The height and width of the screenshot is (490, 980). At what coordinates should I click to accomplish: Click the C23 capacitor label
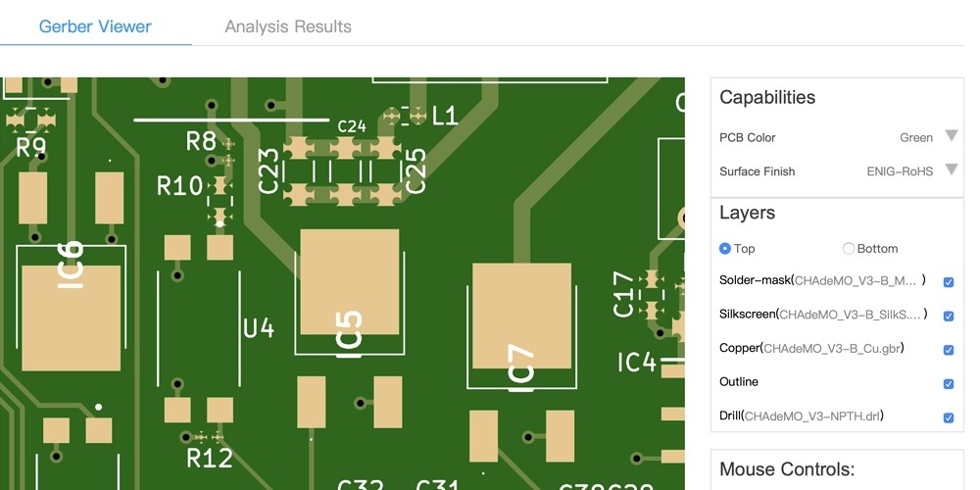pos(269,171)
